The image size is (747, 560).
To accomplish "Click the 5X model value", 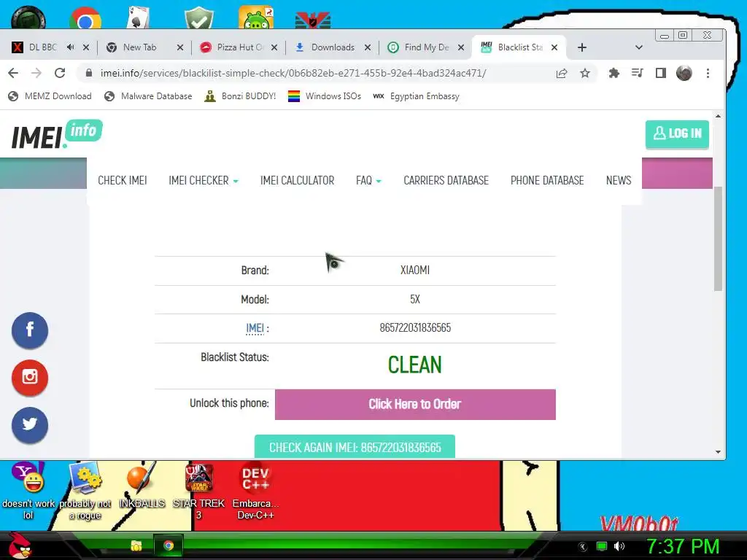I will click(x=415, y=299).
